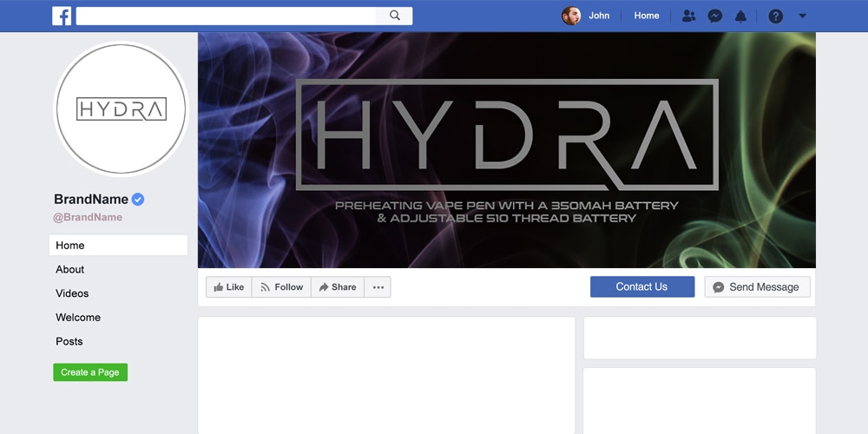Click the search magnifier icon

(395, 16)
